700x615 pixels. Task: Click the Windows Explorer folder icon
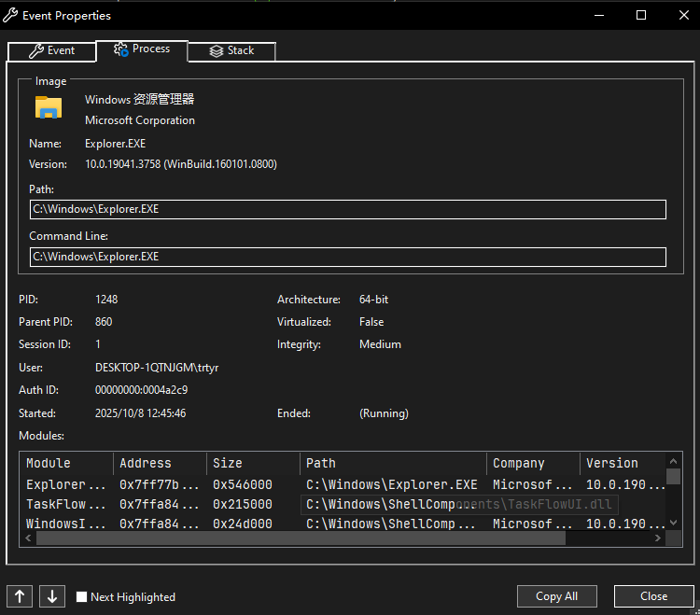pos(49,107)
